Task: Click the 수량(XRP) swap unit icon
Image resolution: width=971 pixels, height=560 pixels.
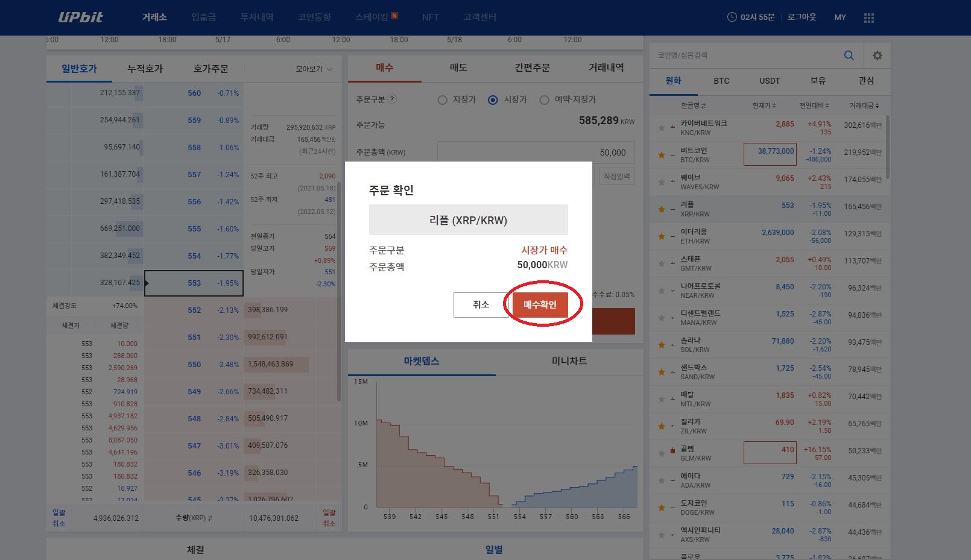Action: [210, 518]
